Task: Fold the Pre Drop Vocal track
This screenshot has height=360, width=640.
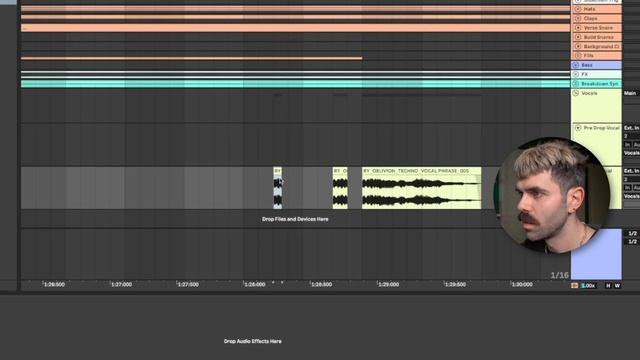Action: pyautogui.click(x=578, y=128)
